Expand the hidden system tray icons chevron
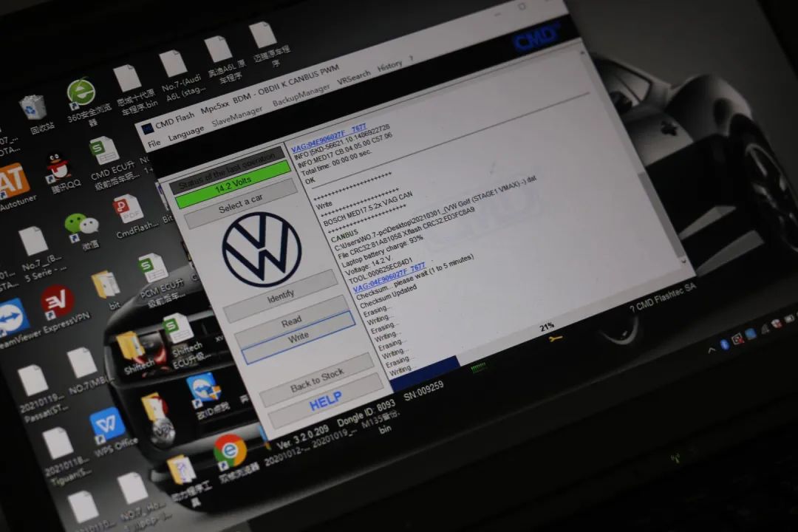This screenshot has width=798, height=532. coord(711,349)
